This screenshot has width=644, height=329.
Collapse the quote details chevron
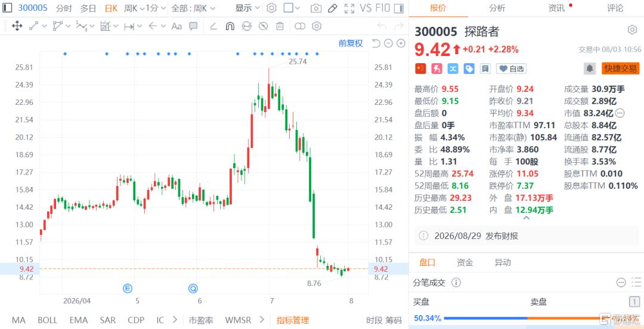[526, 218]
